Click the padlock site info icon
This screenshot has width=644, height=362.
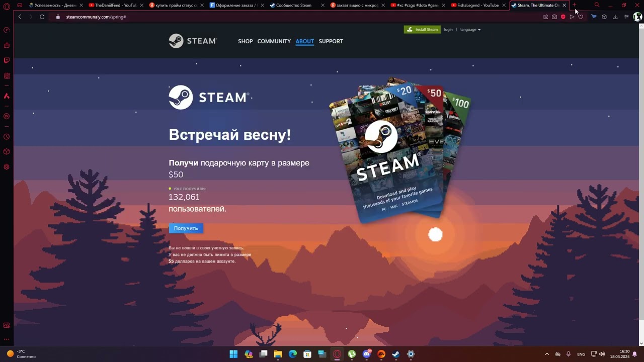pyautogui.click(x=58, y=17)
